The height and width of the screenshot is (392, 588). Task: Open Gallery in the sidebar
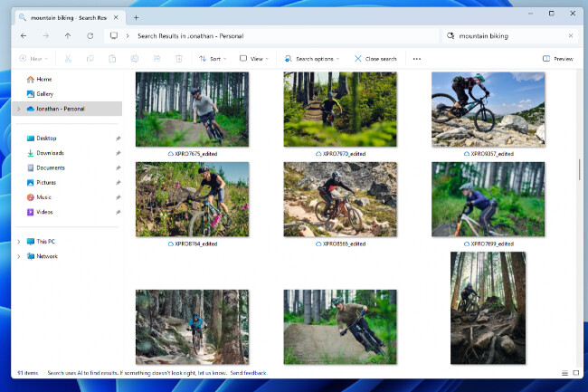tap(43, 93)
